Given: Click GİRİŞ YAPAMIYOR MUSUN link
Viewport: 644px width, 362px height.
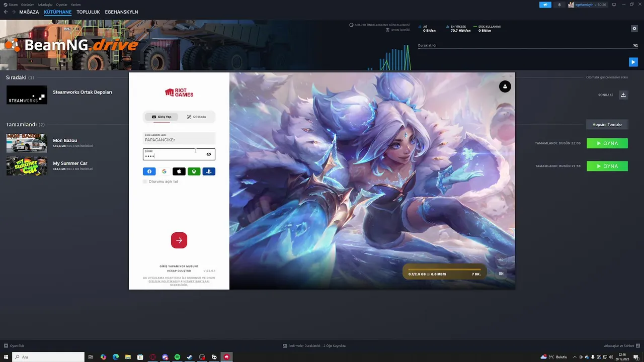Looking at the screenshot, I should point(179,266).
